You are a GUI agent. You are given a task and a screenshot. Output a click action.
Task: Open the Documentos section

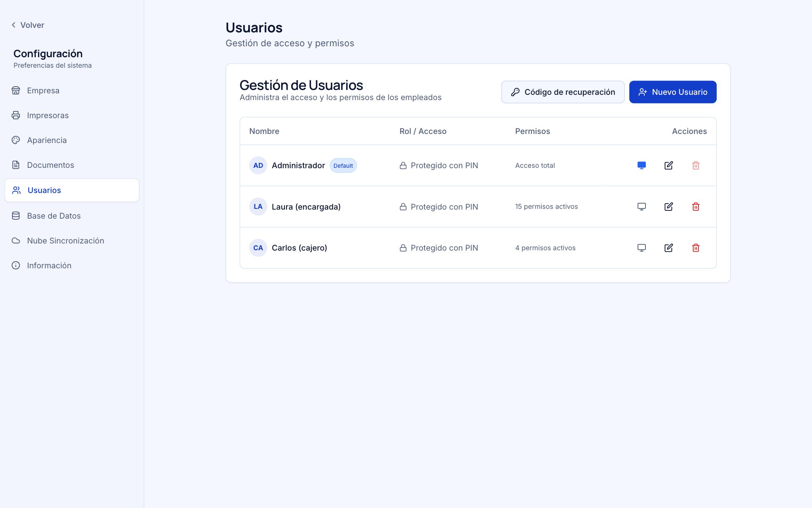tap(72, 165)
